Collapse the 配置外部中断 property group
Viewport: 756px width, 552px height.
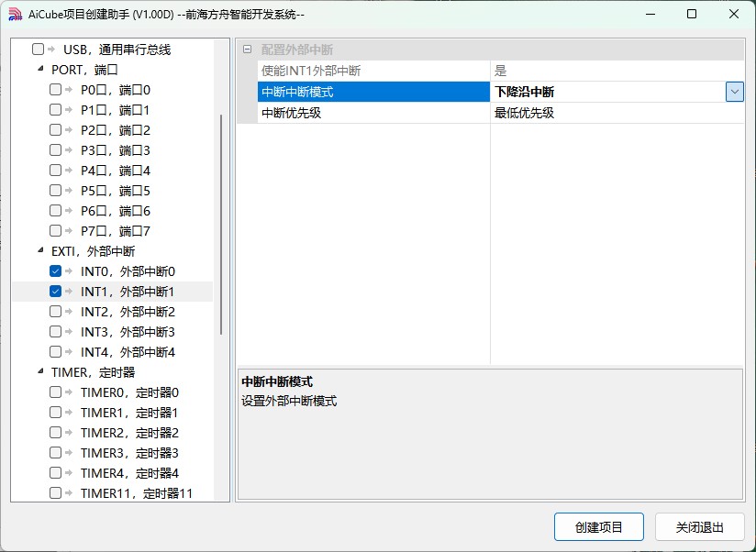248,50
